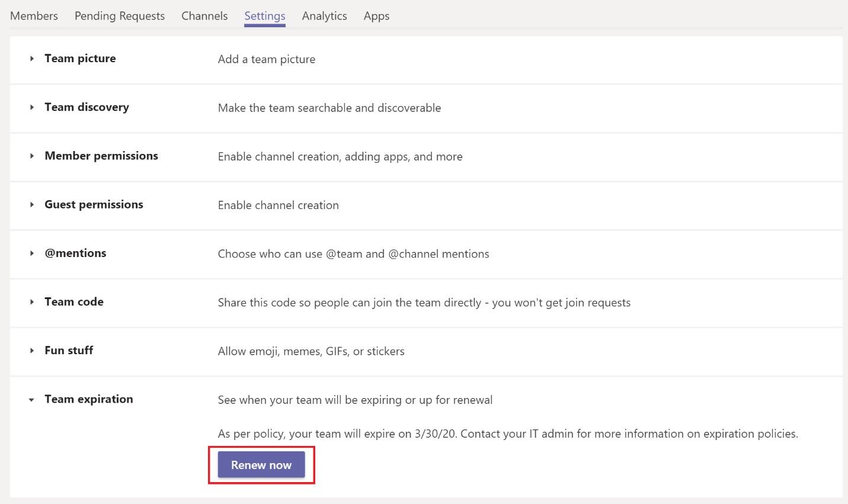Screen dimensions: 848x504
Task: Open the Pending Requests tab
Action: 119,16
